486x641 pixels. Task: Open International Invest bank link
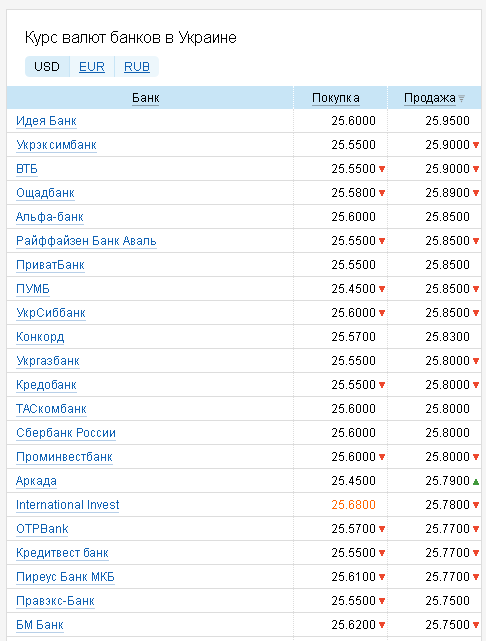tap(67, 505)
